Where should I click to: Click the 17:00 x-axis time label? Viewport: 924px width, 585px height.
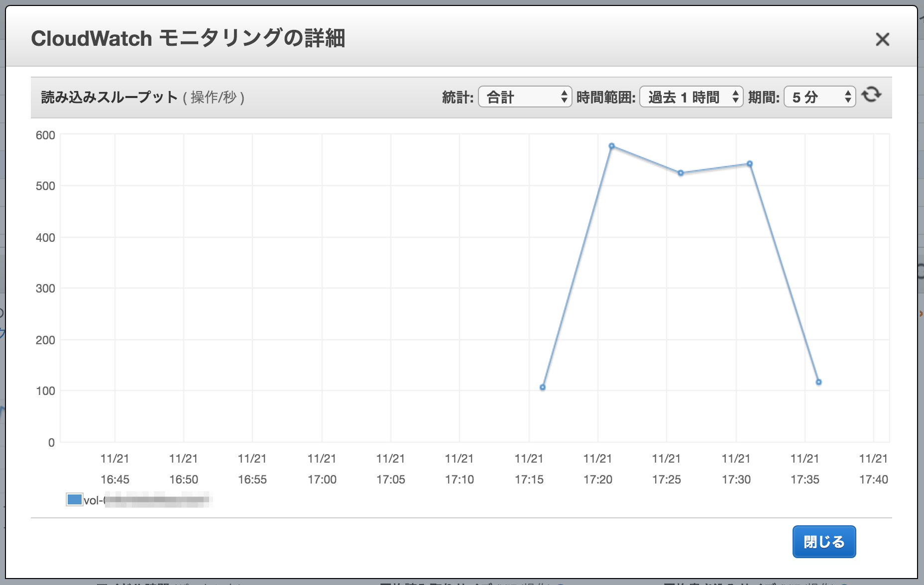322,480
